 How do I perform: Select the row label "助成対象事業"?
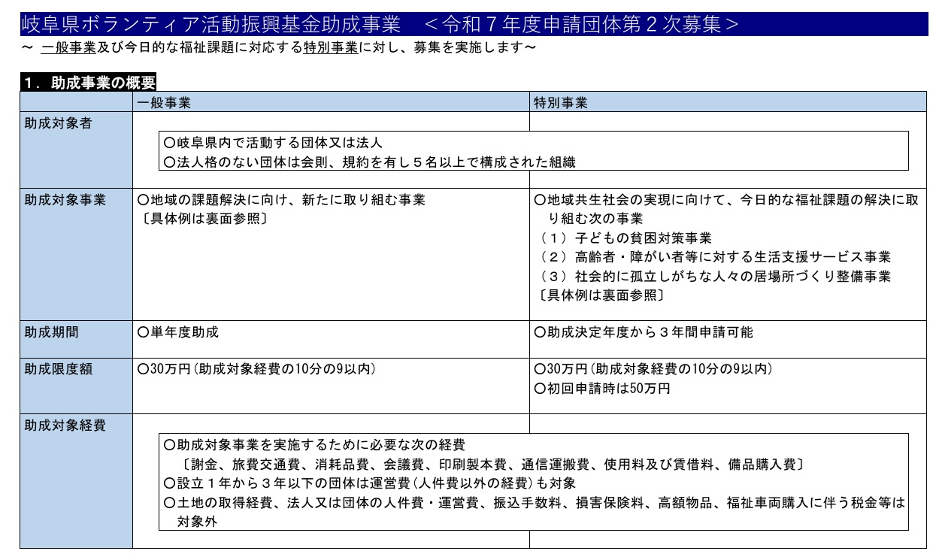point(65,200)
